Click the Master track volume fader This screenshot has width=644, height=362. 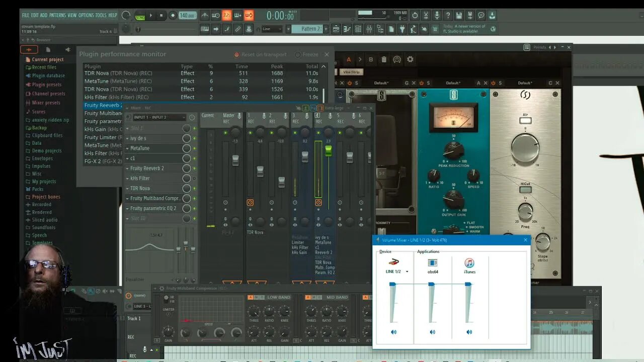(x=235, y=160)
